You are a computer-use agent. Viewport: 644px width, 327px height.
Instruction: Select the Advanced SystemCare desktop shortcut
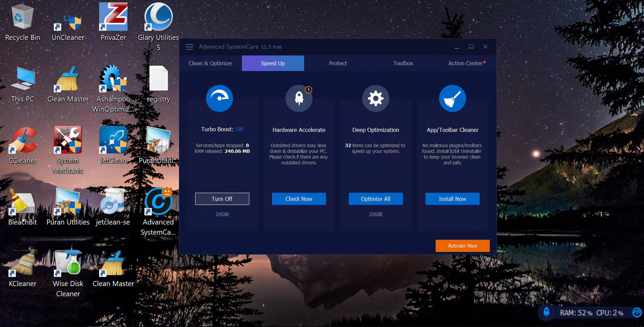(x=158, y=212)
